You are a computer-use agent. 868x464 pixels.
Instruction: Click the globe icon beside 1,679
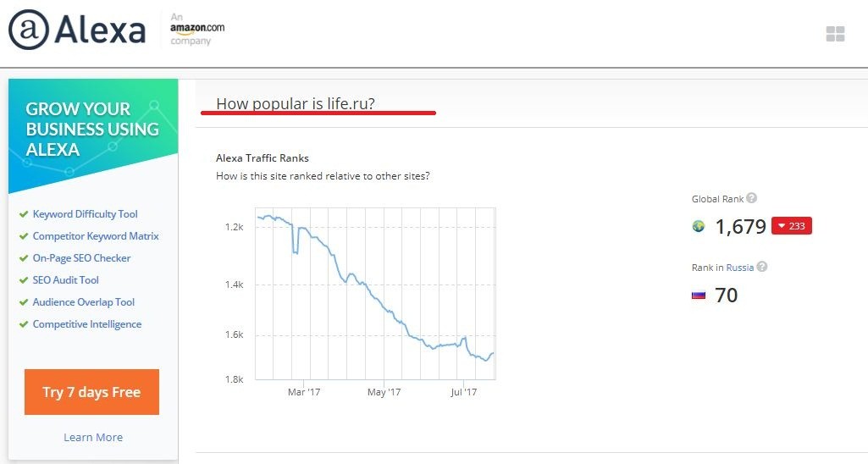point(699,226)
